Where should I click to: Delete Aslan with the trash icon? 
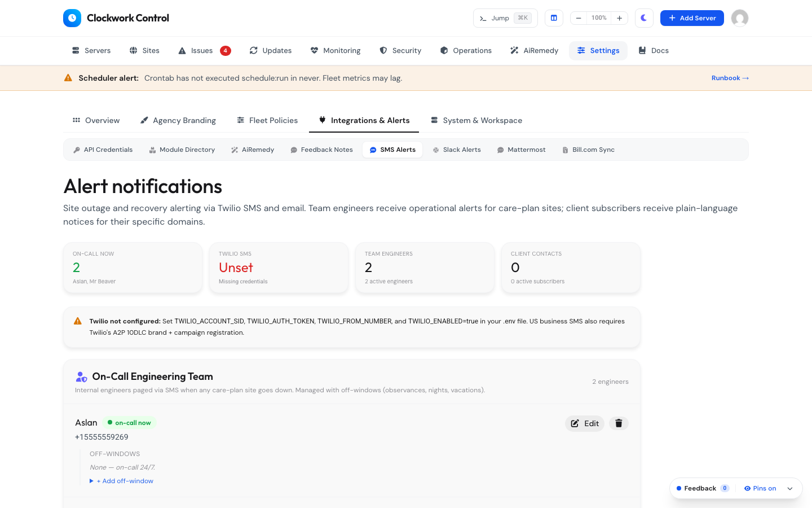tap(619, 423)
